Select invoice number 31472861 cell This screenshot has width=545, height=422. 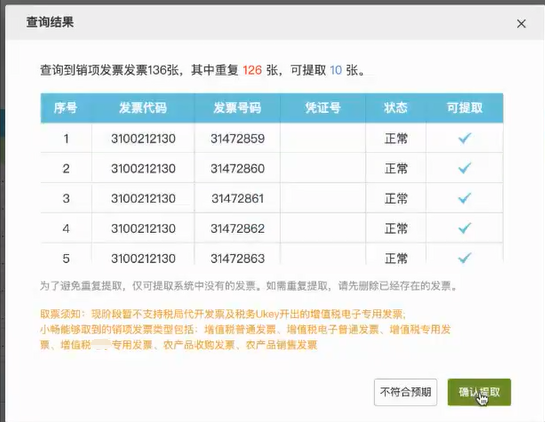click(237, 198)
